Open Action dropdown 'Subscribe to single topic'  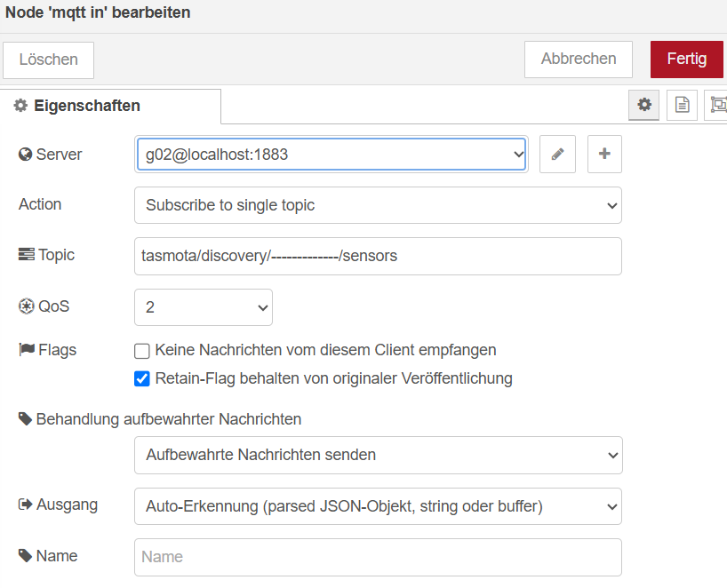coord(378,205)
